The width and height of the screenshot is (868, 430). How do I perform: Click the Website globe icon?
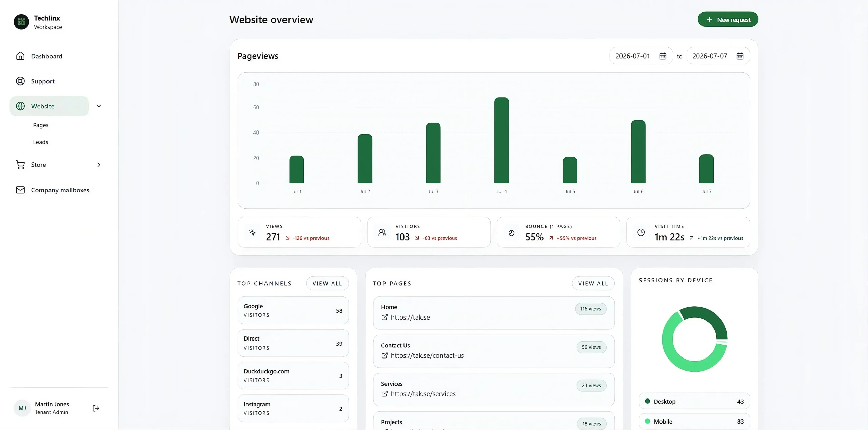coord(20,106)
